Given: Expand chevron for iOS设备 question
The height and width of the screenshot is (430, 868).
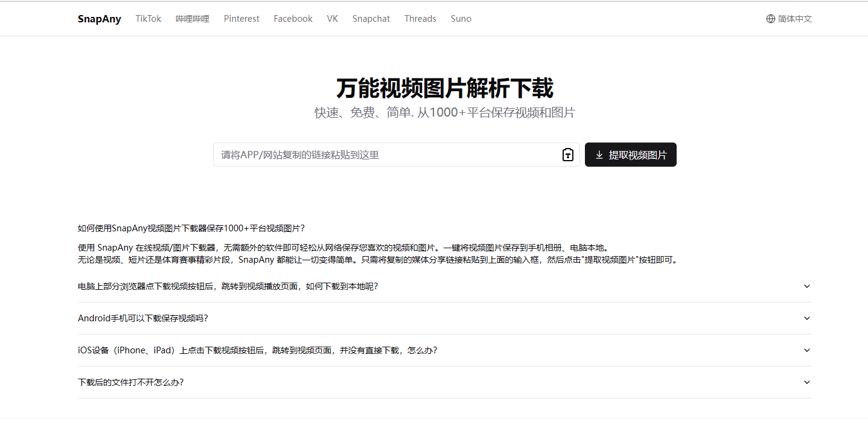Looking at the screenshot, I should click(807, 350).
